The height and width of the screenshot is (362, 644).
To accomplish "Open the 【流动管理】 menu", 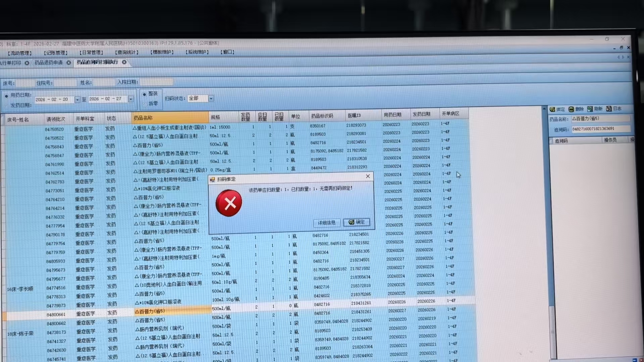I will tap(19, 53).
